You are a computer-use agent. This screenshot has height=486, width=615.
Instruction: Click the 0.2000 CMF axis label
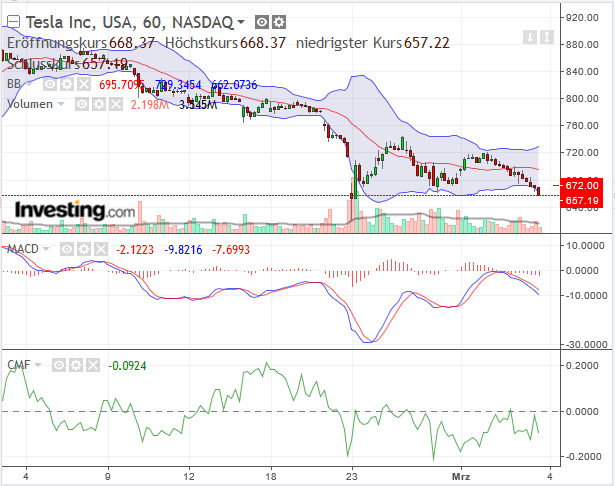point(582,365)
